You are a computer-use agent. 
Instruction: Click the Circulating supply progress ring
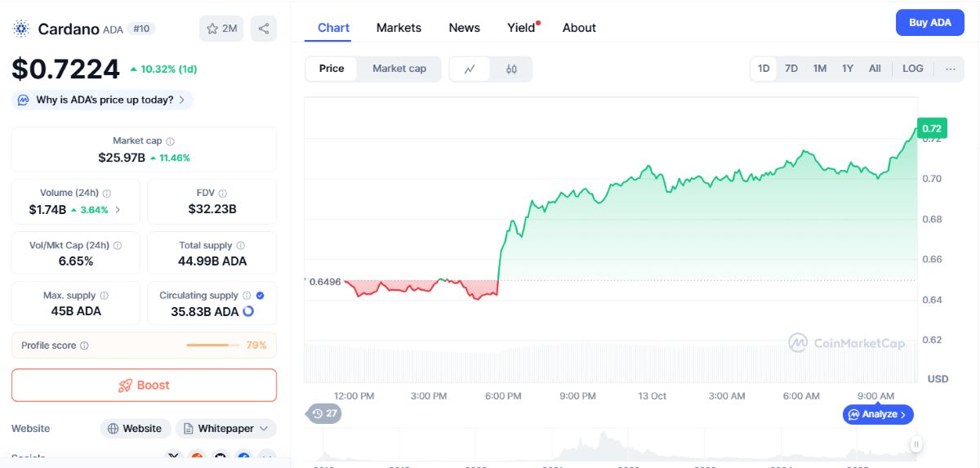pyautogui.click(x=249, y=311)
